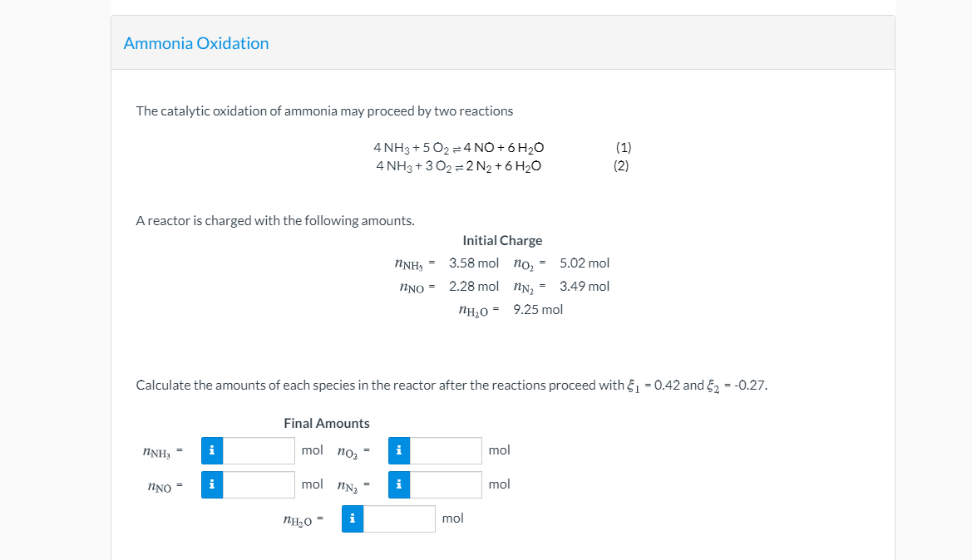The image size is (972, 560).
Task: Click reaction equation label (1)
Action: coord(624,147)
